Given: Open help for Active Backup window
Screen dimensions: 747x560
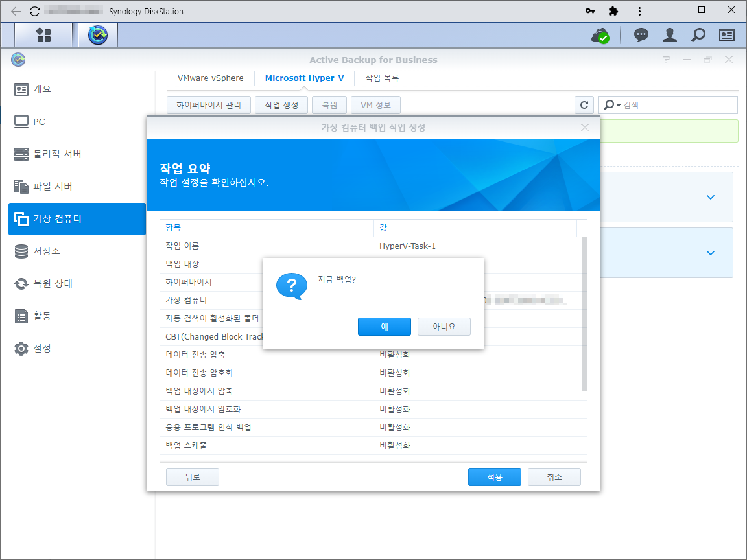Looking at the screenshot, I should coord(667,60).
